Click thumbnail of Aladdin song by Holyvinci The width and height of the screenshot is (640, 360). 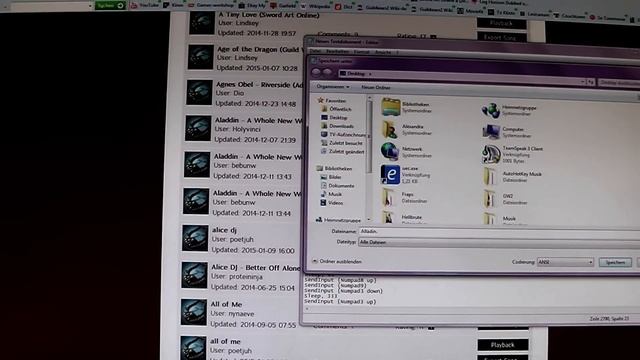coord(198,128)
